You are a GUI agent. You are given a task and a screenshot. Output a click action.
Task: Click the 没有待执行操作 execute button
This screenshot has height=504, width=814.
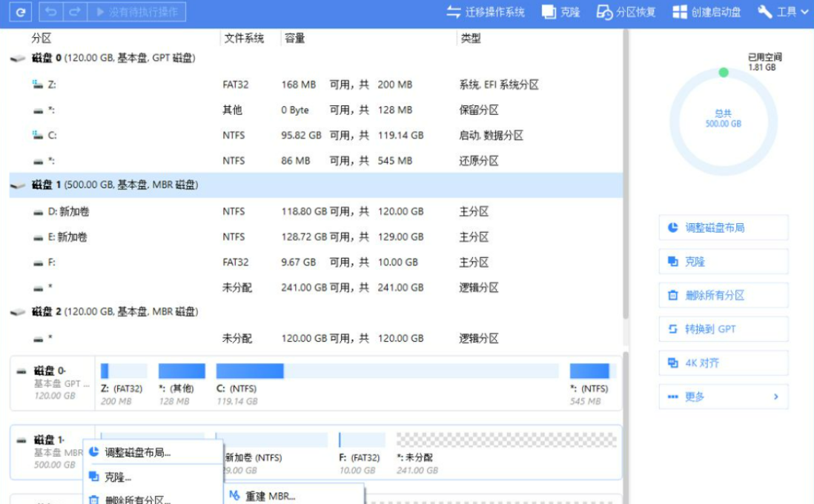point(136,12)
